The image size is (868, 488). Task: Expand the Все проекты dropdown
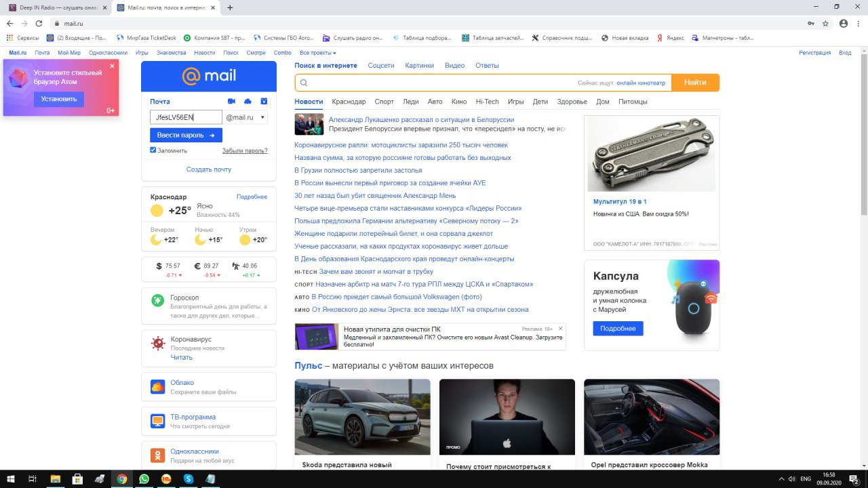point(318,53)
